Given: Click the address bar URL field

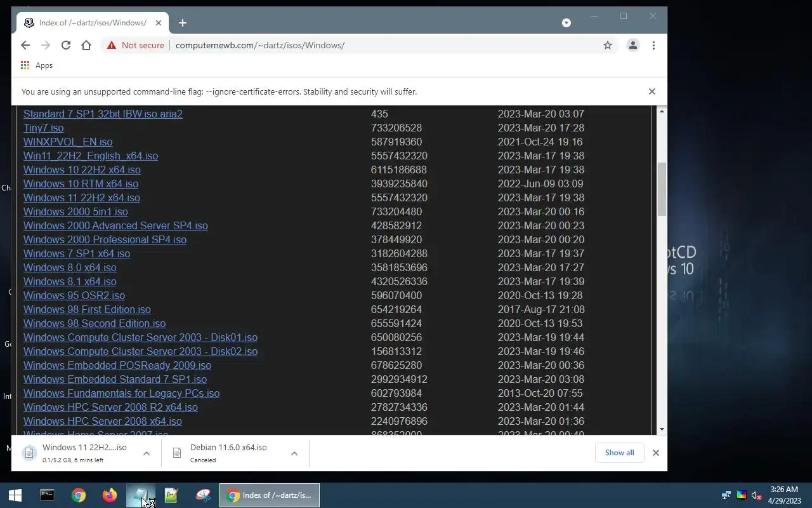Looking at the screenshot, I should click(x=384, y=45).
